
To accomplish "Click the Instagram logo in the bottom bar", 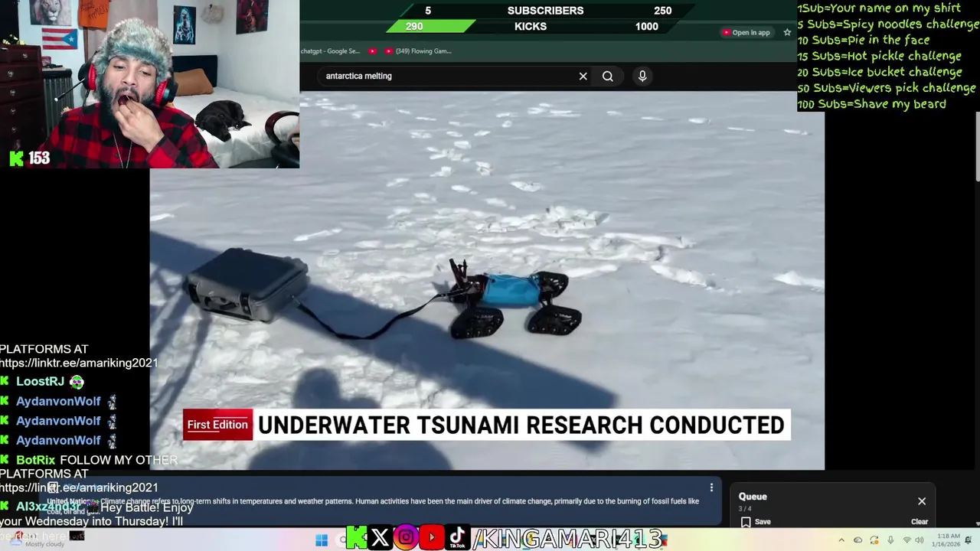I will pyautogui.click(x=406, y=538).
